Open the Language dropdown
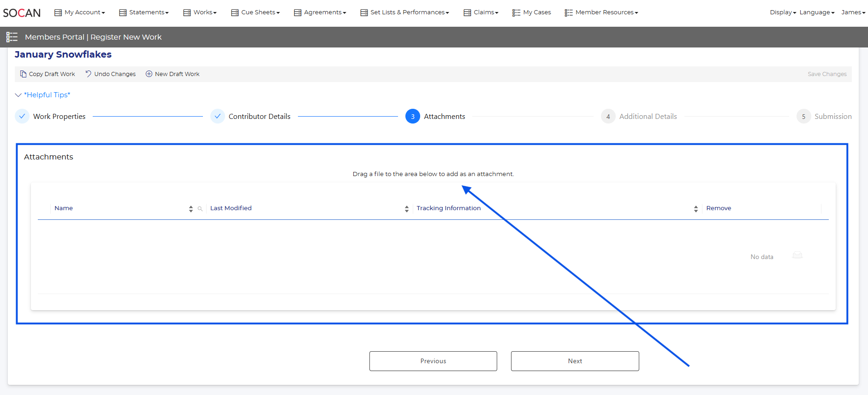 coord(816,12)
